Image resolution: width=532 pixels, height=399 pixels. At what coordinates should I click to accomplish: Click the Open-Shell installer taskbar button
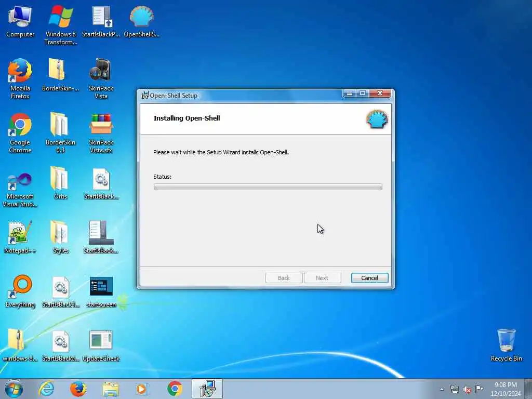(x=207, y=389)
